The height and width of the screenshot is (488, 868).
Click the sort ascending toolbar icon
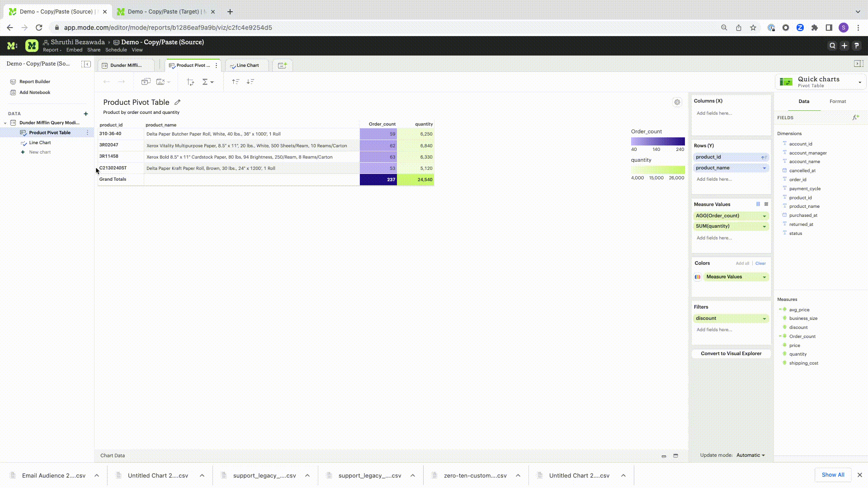click(x=236, y=82)
